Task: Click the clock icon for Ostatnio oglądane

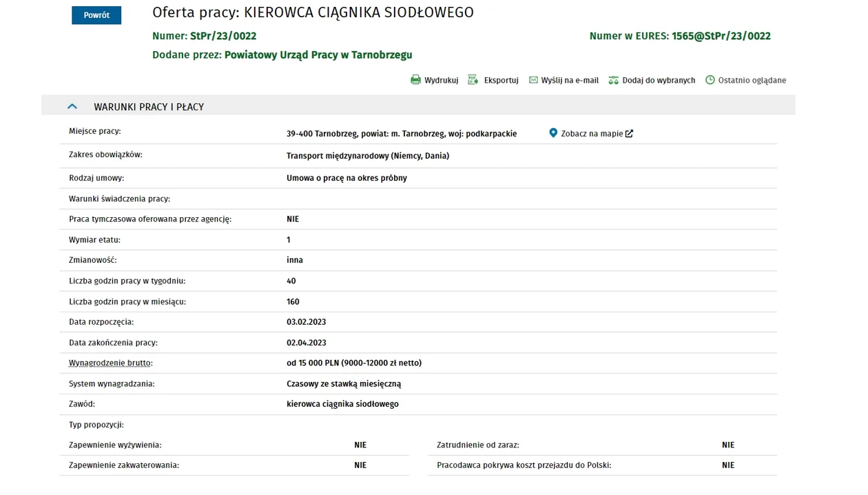Action: point(710,80)
